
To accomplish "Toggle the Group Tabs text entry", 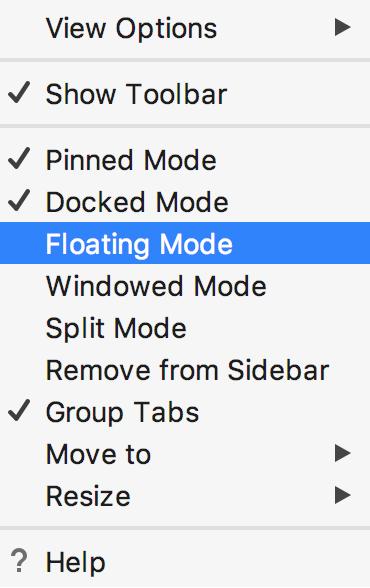I will (x=123, y=413).
